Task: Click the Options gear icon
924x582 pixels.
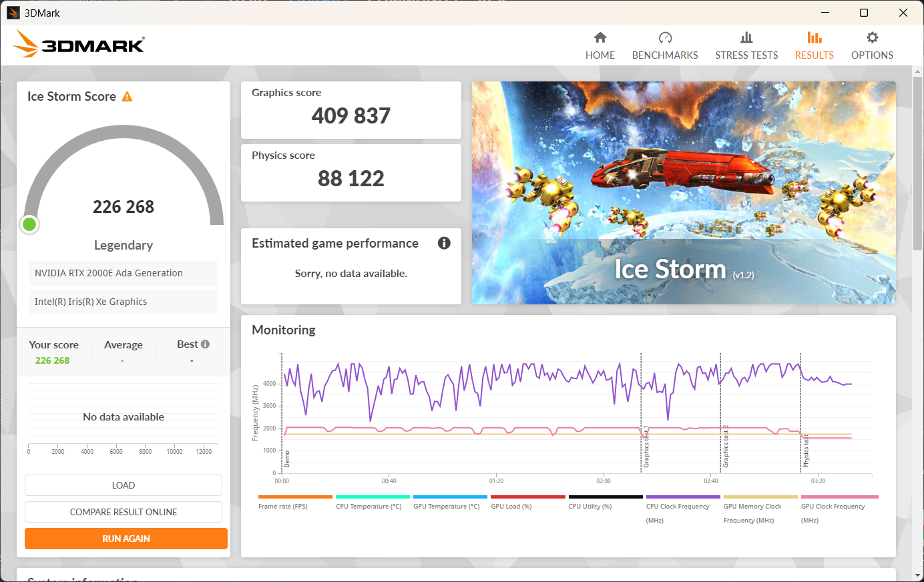Action: pyautogui.click(x=872, y=37)
